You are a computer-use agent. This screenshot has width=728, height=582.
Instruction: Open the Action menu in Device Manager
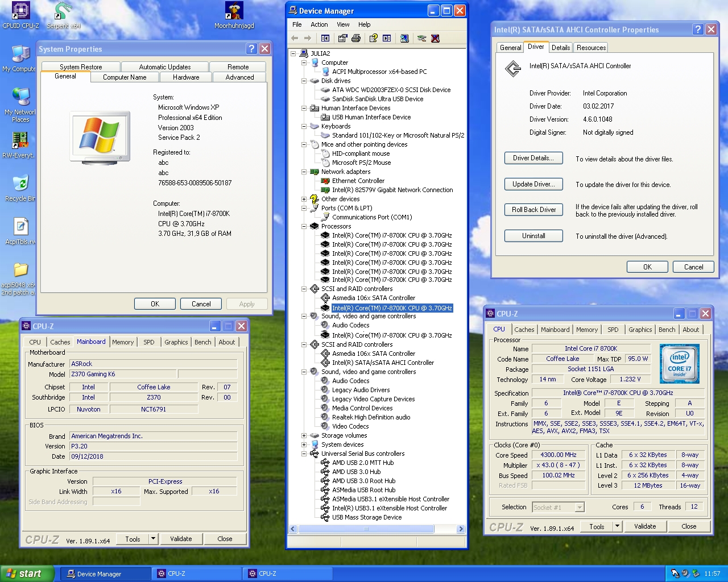319,24
